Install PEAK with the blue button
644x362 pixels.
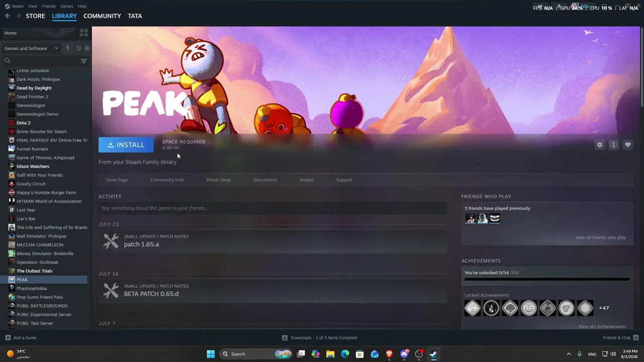(x=126, y=145)
